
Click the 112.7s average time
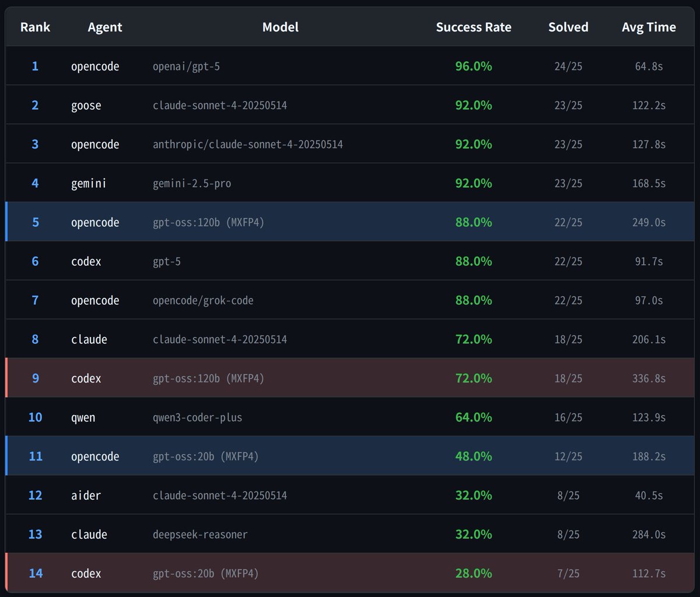[x=649, y=574]
